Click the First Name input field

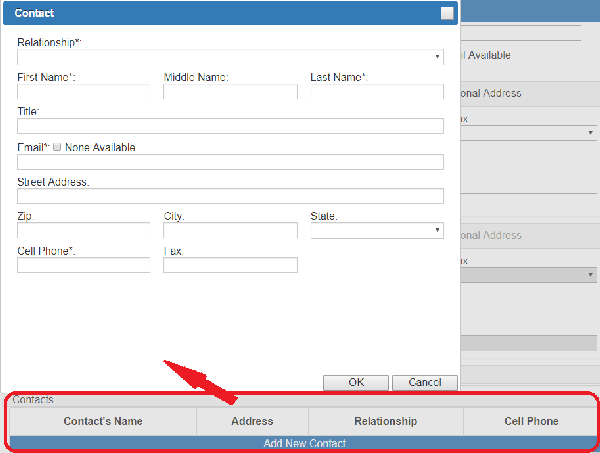(x=83, y=92)
